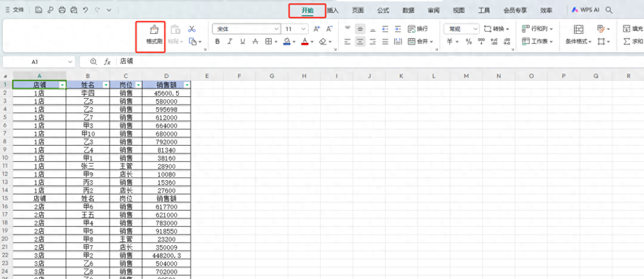The height and width of the screenshot is (279, 644).
Task: Toggle middle vertical alignment
Action: pos(360,29)
